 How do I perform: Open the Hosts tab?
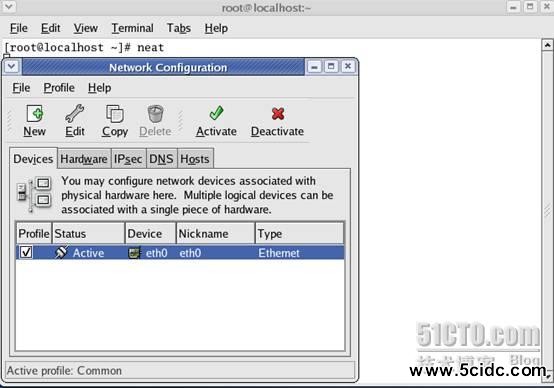[x=195, y=159]
